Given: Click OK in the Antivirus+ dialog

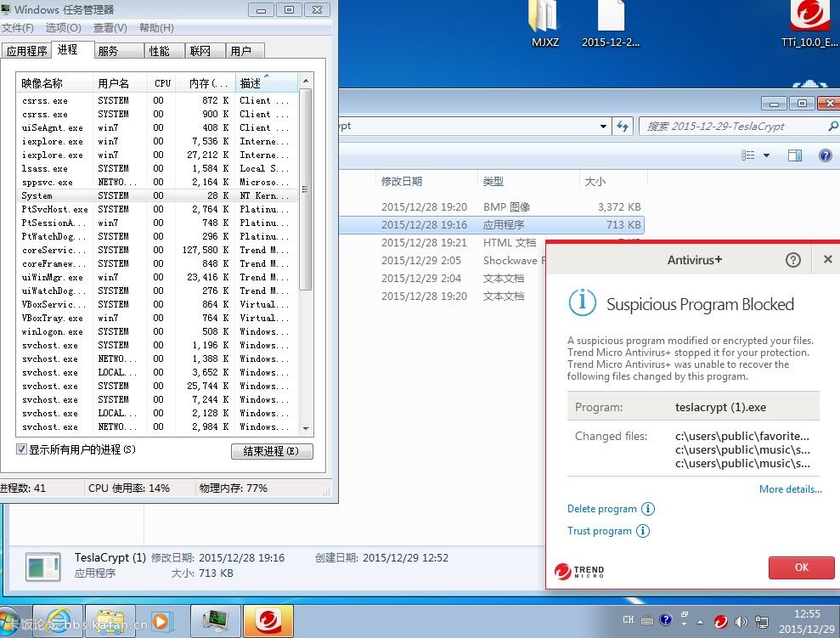Looking at the screenshot, I should coord(802,567).
